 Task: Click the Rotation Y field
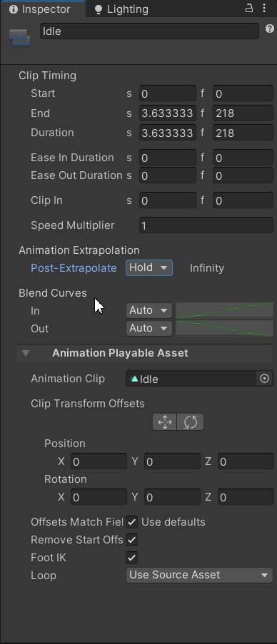tap(172, 497)
